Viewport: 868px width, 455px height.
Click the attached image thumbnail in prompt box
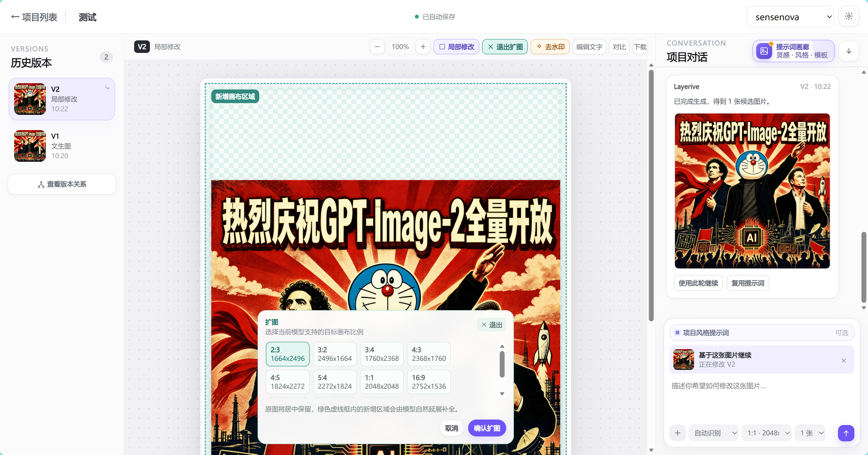[683, 360]
